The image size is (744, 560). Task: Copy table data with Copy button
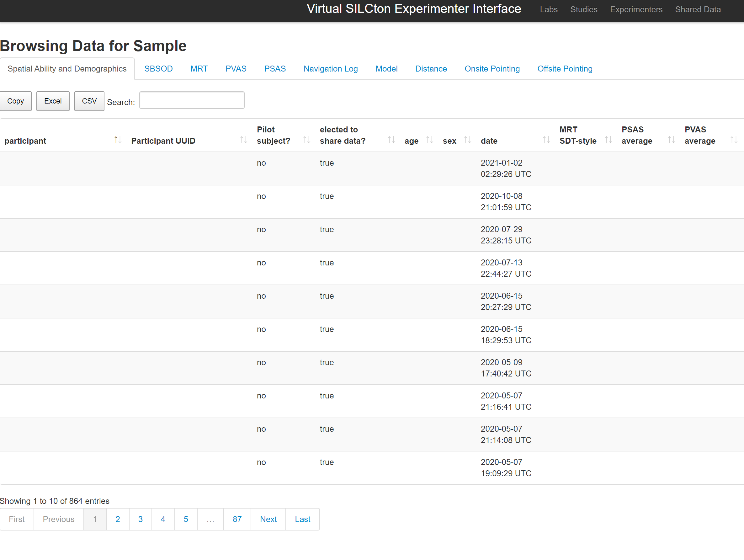pos(15,101)
